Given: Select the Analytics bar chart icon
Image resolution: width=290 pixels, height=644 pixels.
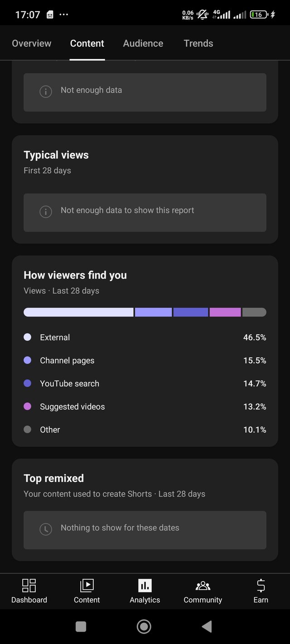Looking at the screenshot, I should pyautogui.click(x=145, y=586).
